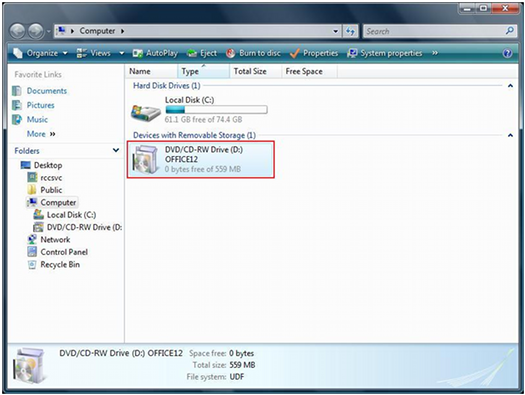Select Public folder in tree
The height and width of the screenshot is (395, 525).
point(51,190)
